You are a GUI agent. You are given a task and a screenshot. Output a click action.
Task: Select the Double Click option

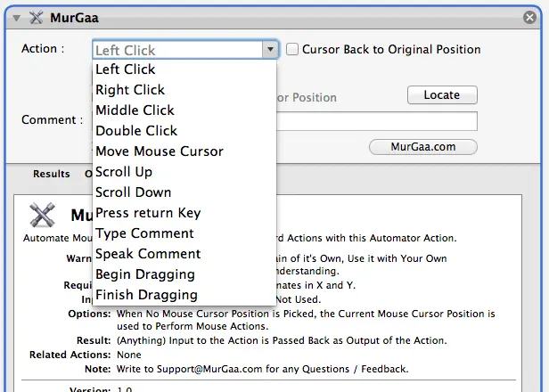[x=136, y=131]
